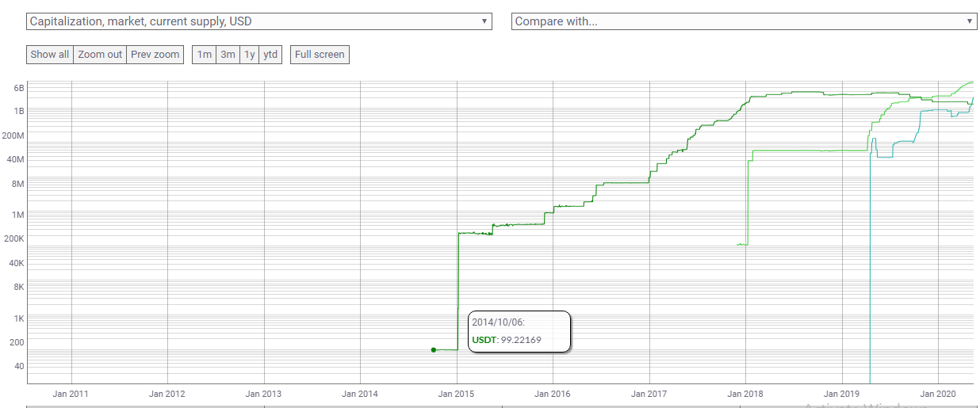Click the green USDT data point marker
980x408 pixels.
coord(433,349)
